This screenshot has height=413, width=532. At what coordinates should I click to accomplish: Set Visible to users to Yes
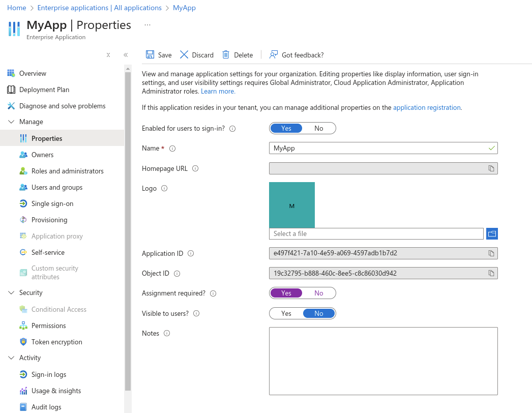pyautogui.click(x=286, y=313)
